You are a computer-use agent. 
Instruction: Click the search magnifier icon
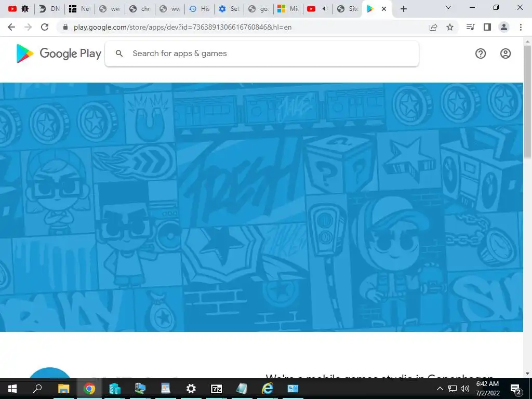[x=119, y=54]
